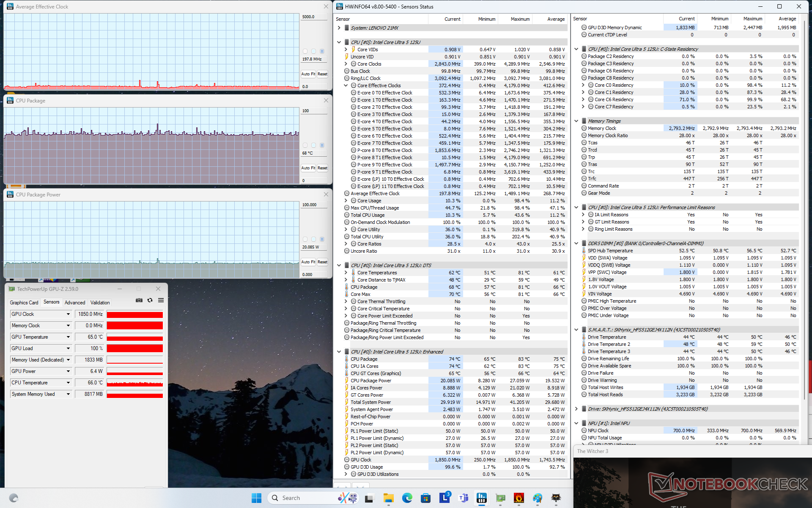This screenshot has height=508, width=812.
Task: Switch to Graphics Card tab
Action: (24, 302)
